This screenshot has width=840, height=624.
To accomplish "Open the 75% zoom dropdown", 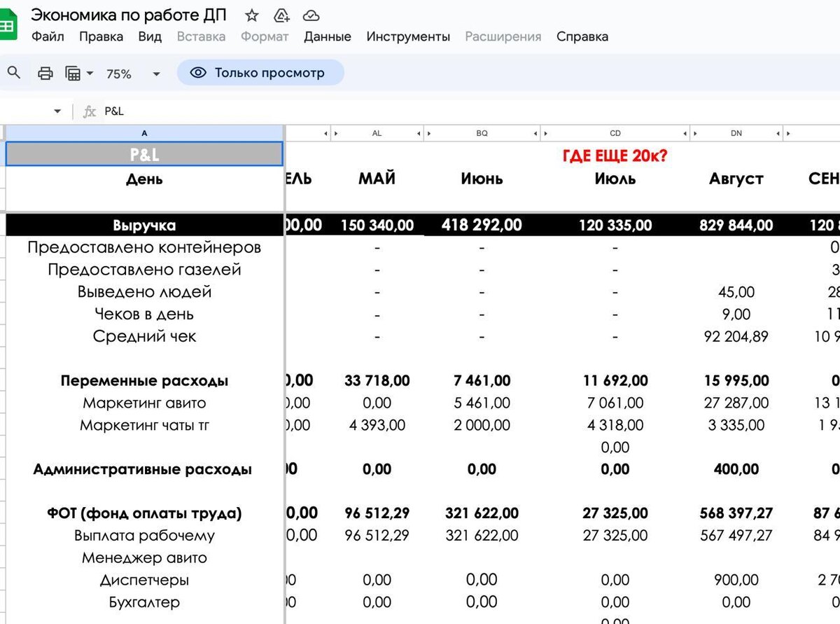I will 133,74.
